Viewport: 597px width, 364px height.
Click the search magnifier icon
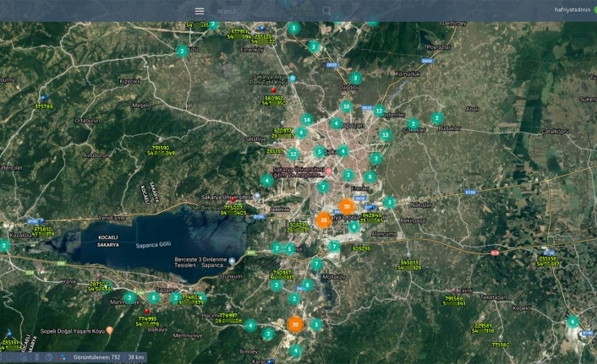tap(326, 11)
